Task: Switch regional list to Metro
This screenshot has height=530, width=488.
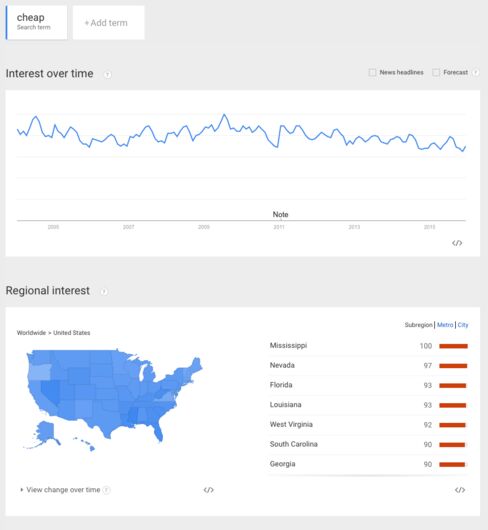Action: pos(445,325)
